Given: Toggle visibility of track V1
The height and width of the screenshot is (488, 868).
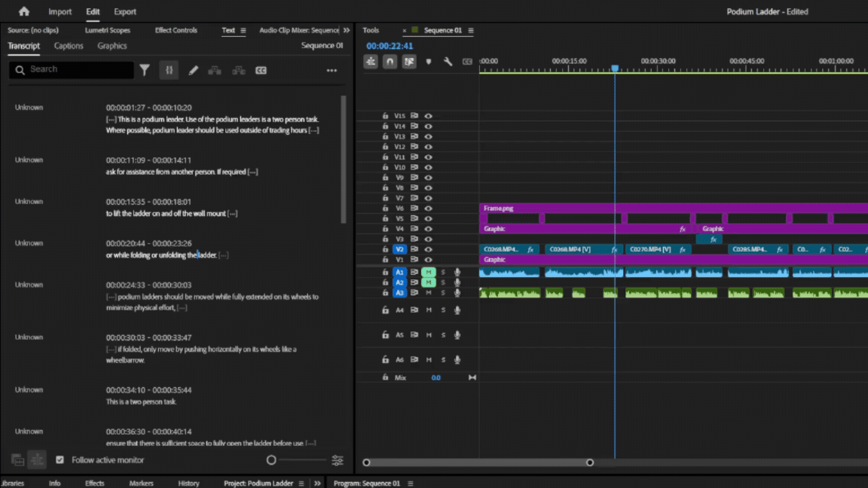Looking at the screenshot, I should point(428,260).
